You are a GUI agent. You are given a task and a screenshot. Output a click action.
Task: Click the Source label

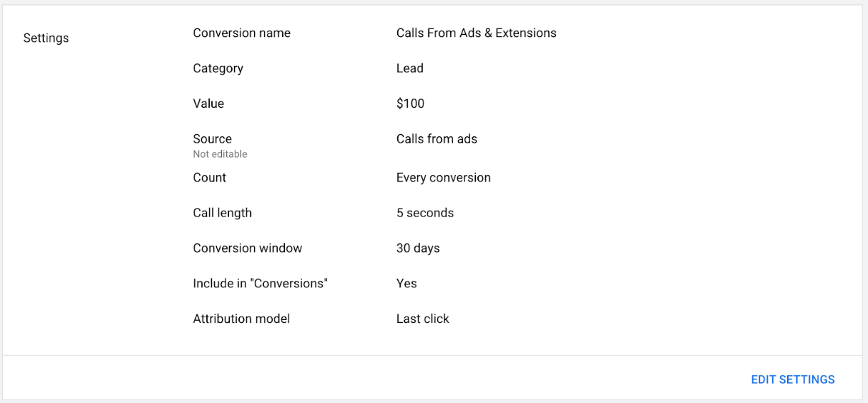tap(212, 139)
